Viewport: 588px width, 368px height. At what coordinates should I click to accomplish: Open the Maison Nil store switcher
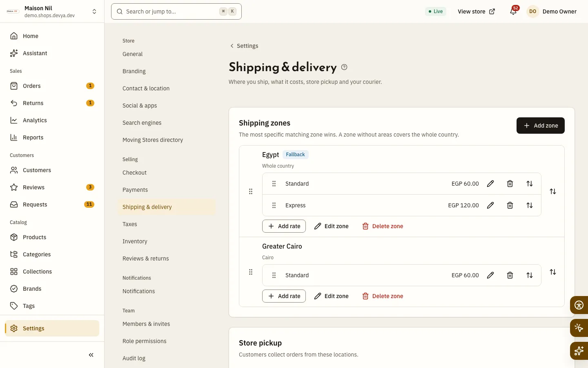(x=52, y=11)
